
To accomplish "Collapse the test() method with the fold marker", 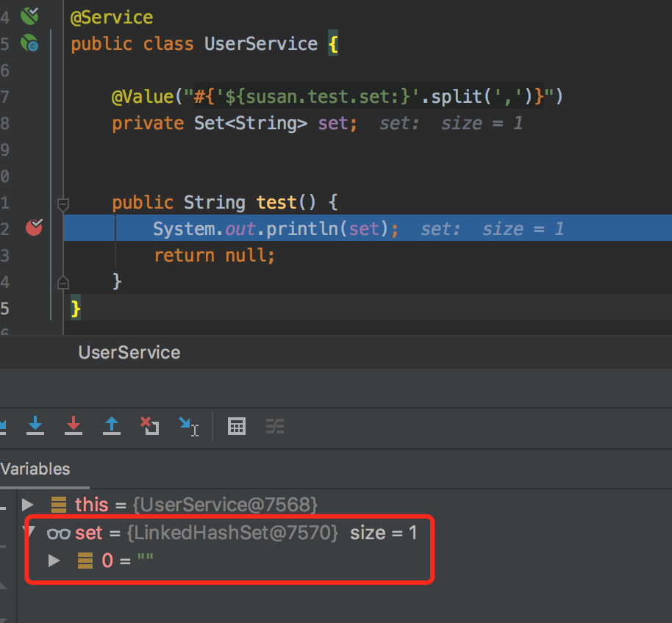I will tap(63, 204).
